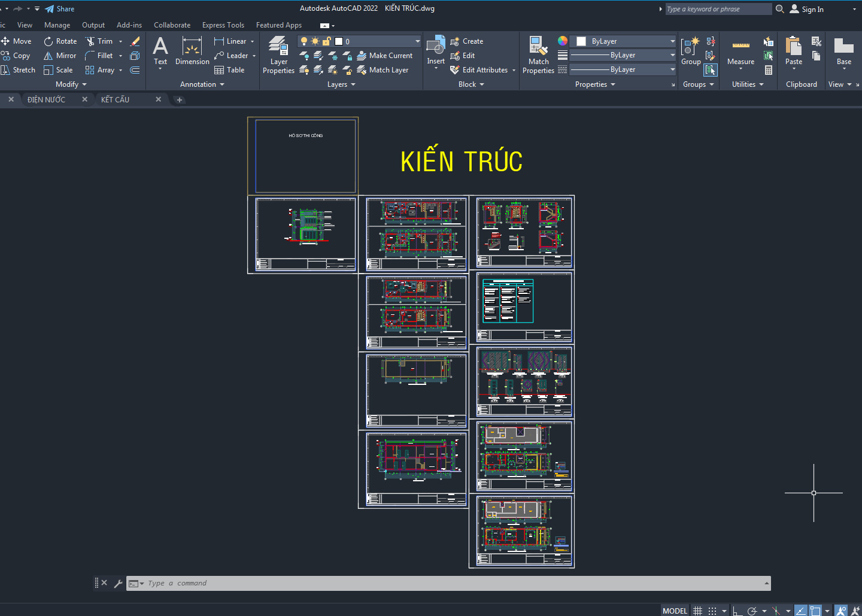Image resolution: width=862 pixels, height=616 pixels.
Task: Click the Make Current layer button
Action: [x=385, y=56]
